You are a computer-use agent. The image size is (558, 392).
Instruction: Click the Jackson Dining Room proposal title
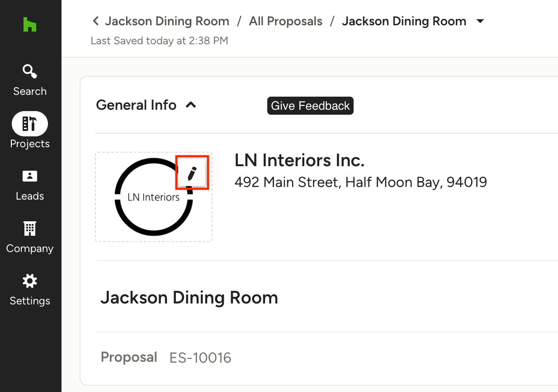click(189, 298)
